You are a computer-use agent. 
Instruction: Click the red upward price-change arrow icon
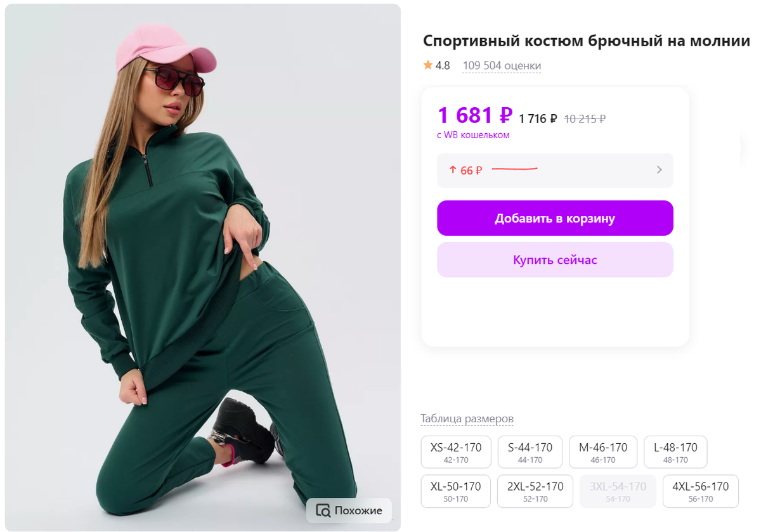pos(452,170)
